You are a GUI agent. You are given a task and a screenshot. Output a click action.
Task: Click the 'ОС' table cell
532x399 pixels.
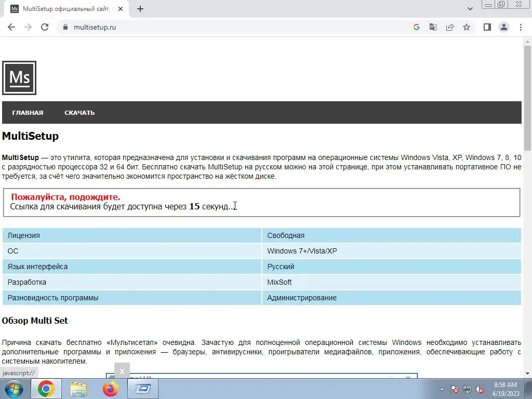131,251
